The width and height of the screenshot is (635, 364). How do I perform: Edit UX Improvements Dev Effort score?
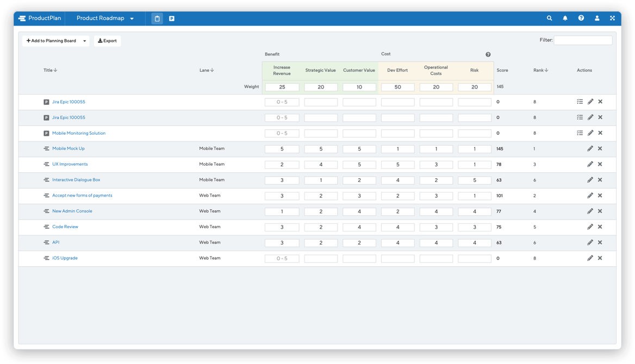397,165
